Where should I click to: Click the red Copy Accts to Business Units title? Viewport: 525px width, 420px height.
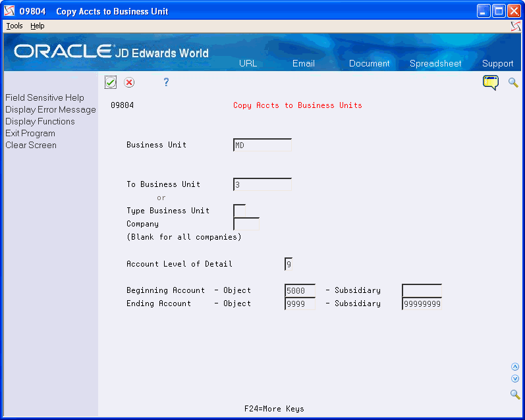pos(297,105)
